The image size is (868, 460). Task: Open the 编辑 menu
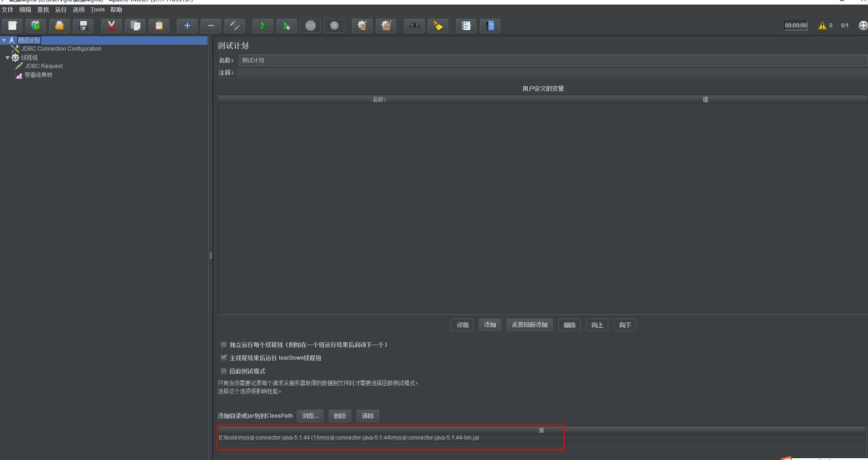coord(26,10)
